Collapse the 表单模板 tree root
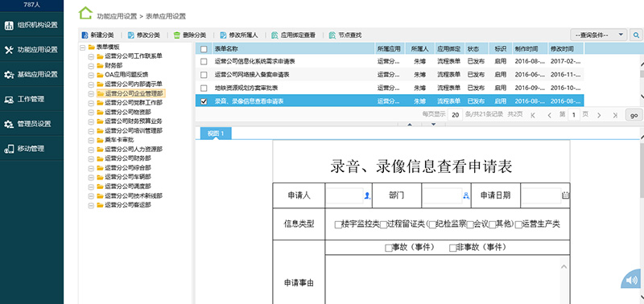Screen dimensions: 644x304 (x=83, y=47)
